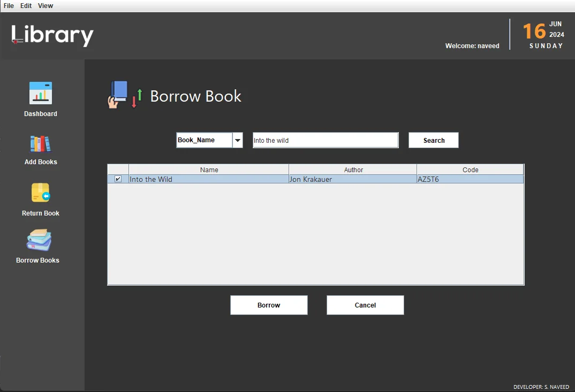Open the Edit menu

pos(26,6)
